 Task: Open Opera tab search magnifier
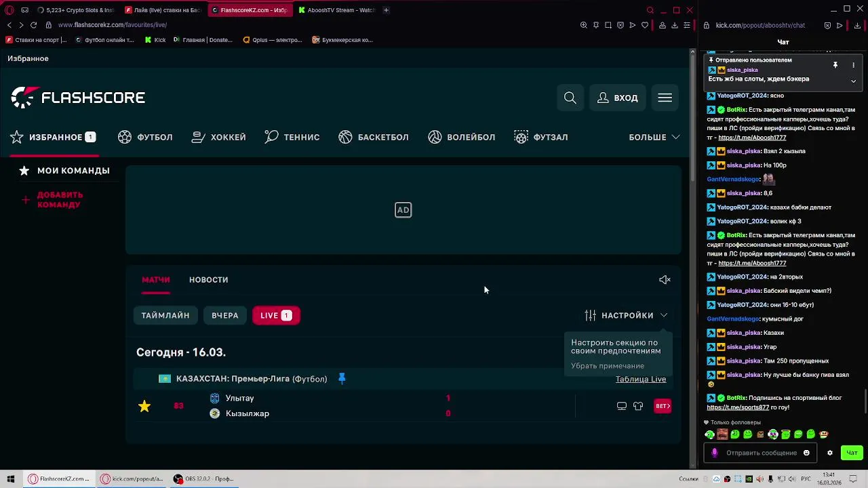650,10
